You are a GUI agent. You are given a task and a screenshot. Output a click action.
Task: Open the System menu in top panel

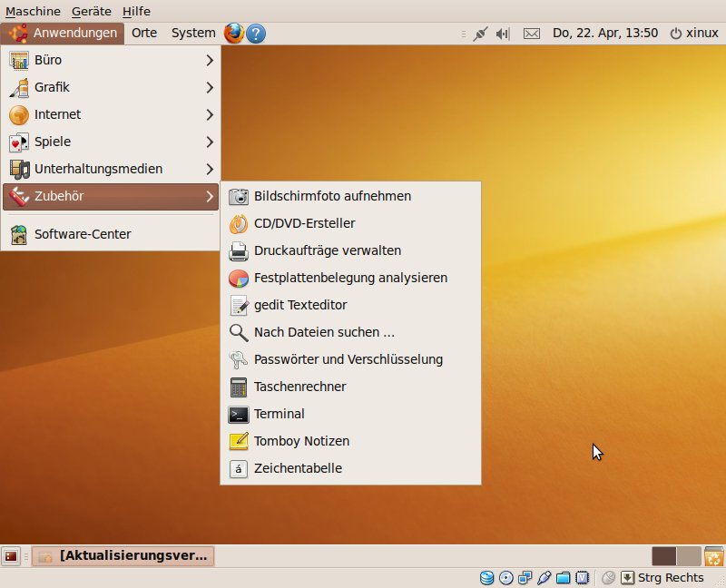tap(193, 33)
